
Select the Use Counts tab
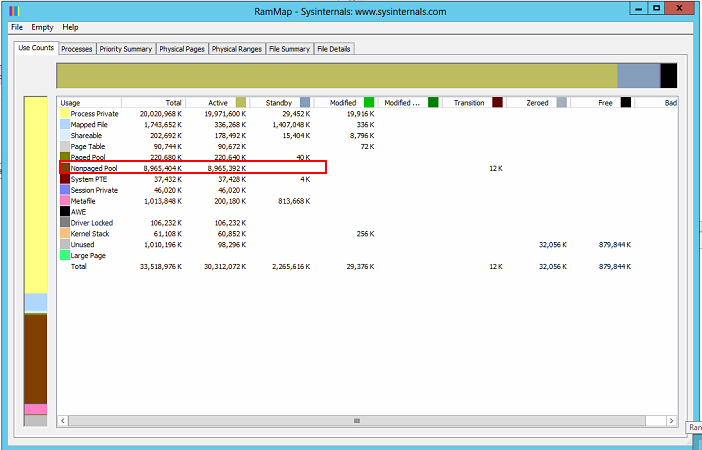[36, 47]
